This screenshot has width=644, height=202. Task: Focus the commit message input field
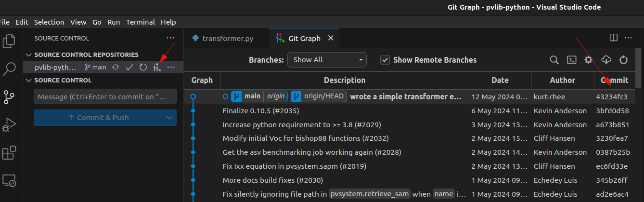coord(105,97)
